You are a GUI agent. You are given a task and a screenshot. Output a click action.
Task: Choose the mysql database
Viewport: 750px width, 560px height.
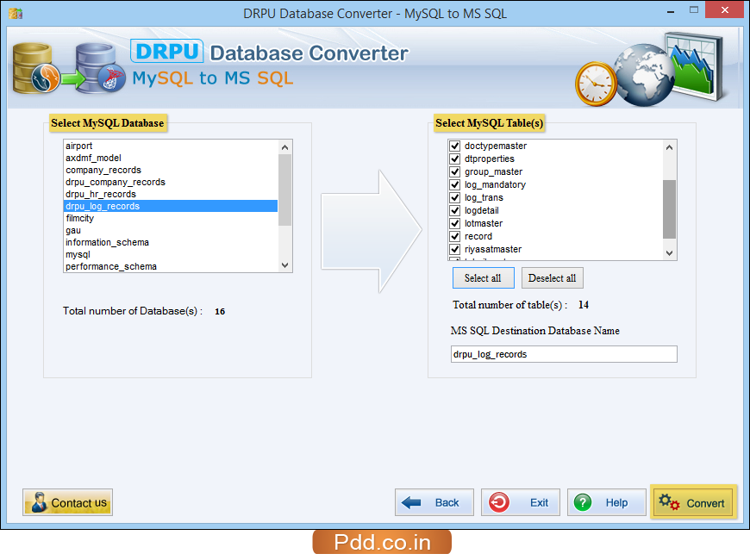click(x=171, y=254)
